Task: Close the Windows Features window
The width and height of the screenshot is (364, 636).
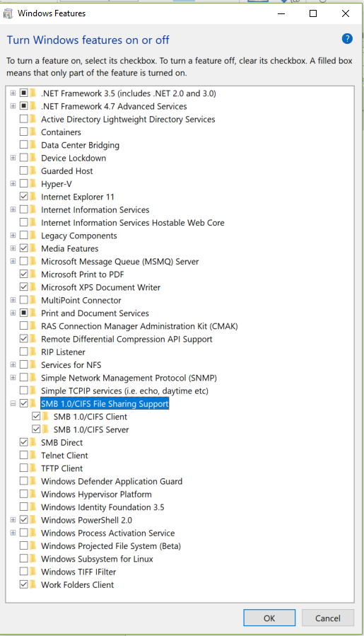Action: point(346,13)
